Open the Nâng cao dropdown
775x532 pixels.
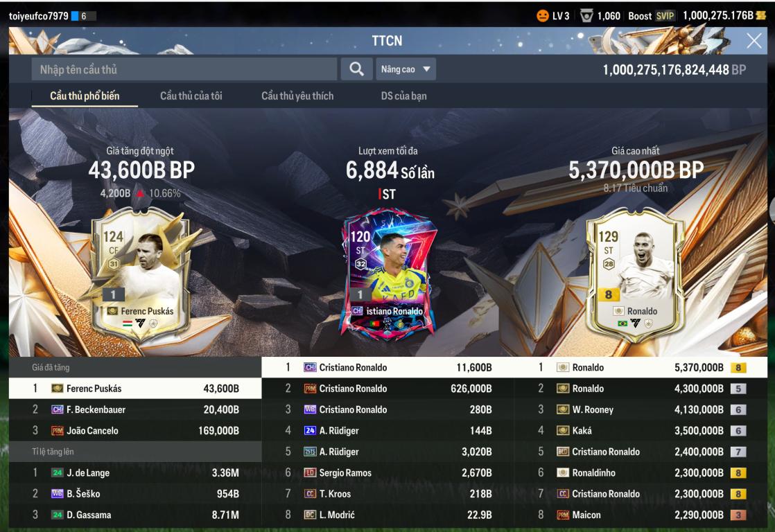coord(406,69)
